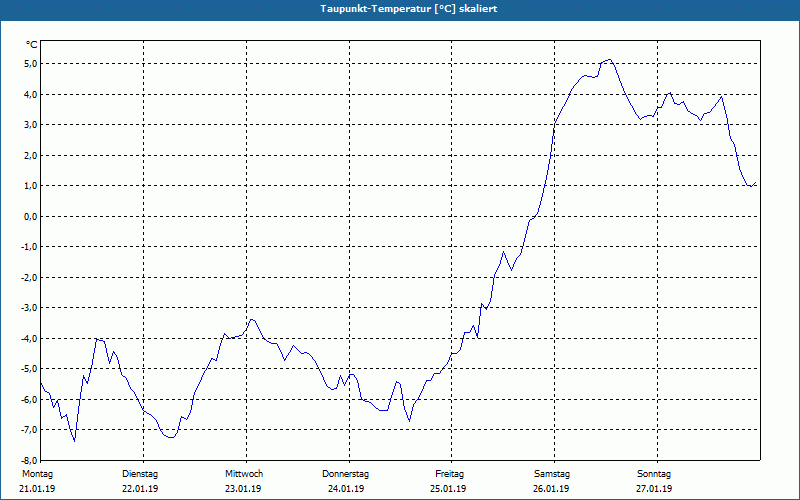Click the Freitag day label
This screenshot has height=500, width=800.
[x=449, y=474]
